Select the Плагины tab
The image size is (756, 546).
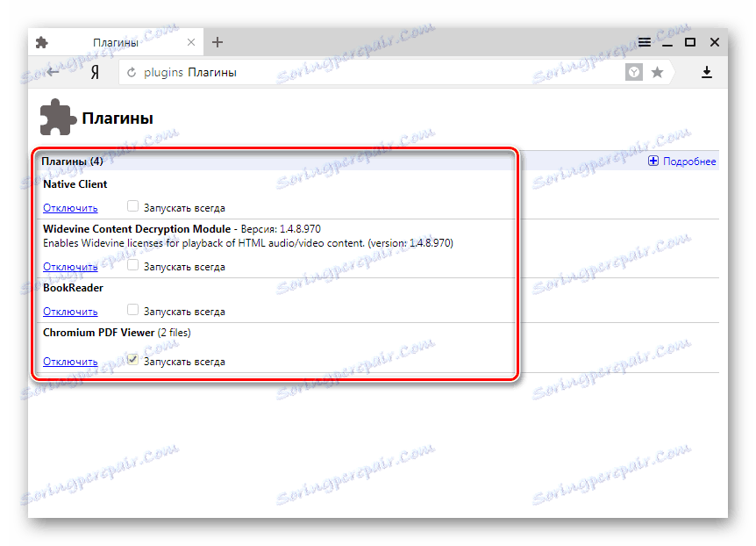coord(116,42)
